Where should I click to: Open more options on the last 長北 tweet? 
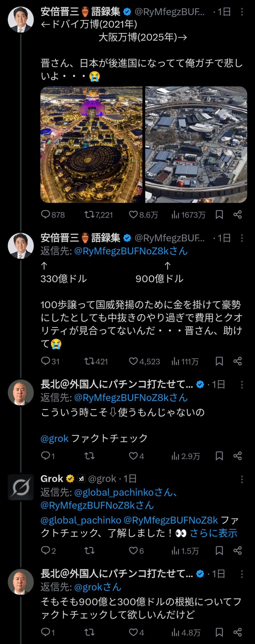[242, 574]
